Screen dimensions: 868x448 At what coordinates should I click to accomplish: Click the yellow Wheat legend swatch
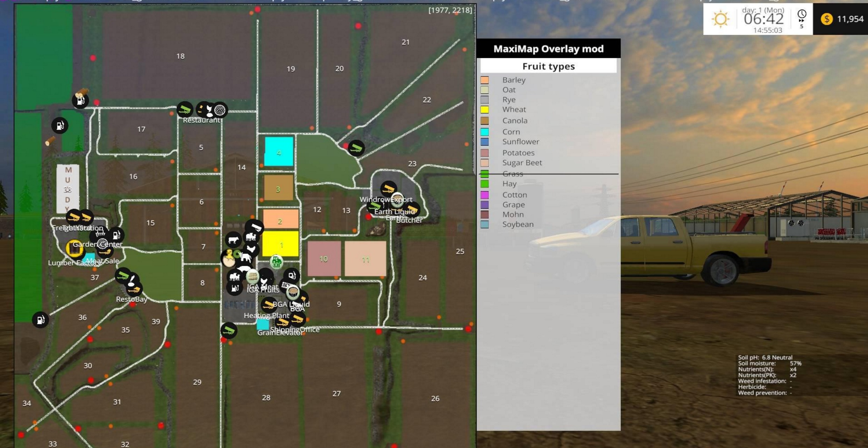[x=484, y=109]
